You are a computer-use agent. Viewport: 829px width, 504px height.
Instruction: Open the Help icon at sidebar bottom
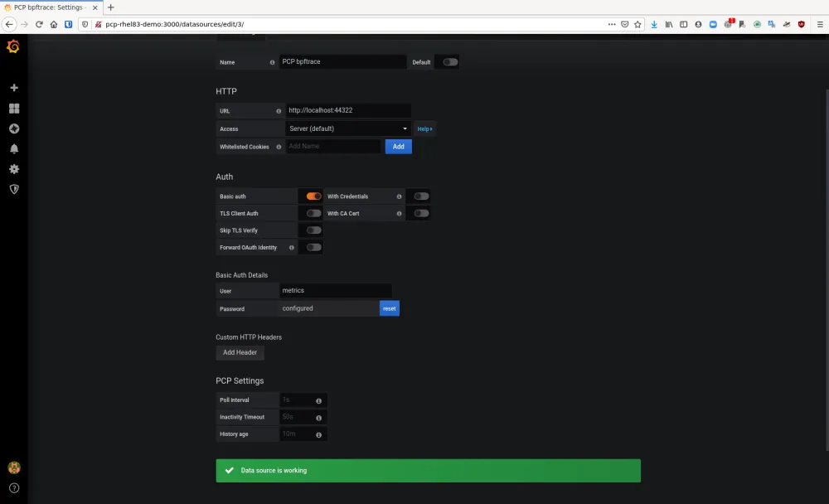13,487
